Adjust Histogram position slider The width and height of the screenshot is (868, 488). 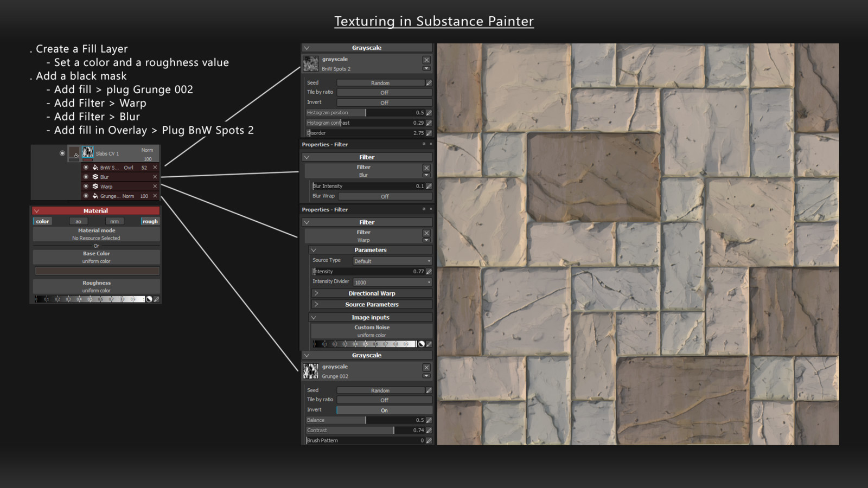(365, 113)
